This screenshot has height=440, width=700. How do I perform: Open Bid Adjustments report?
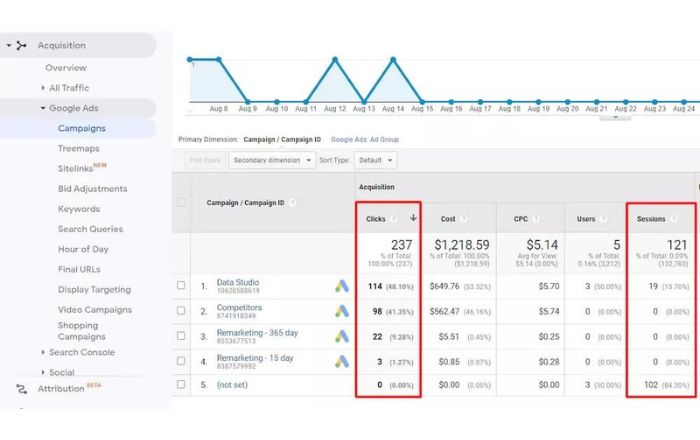[x=92, y=189]
